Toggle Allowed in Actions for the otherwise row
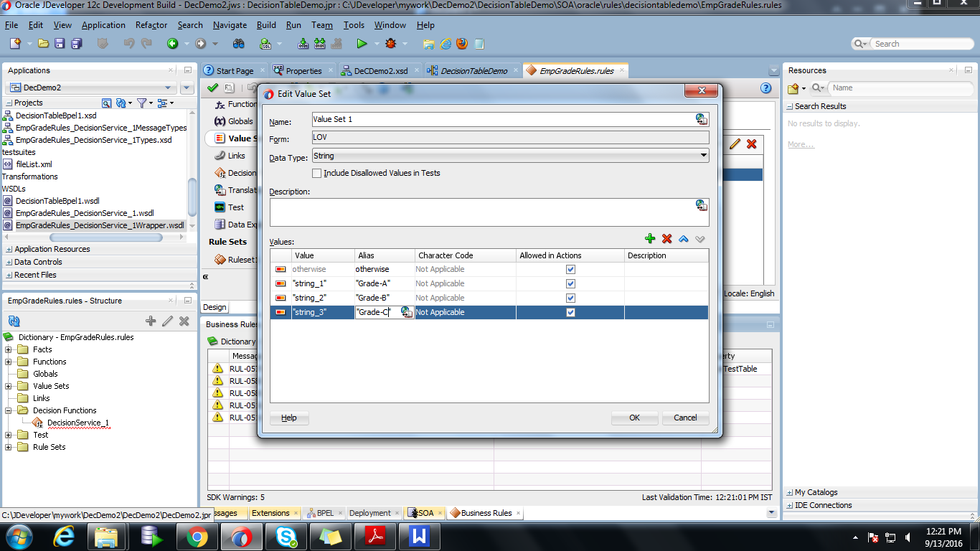 (570, 269)
